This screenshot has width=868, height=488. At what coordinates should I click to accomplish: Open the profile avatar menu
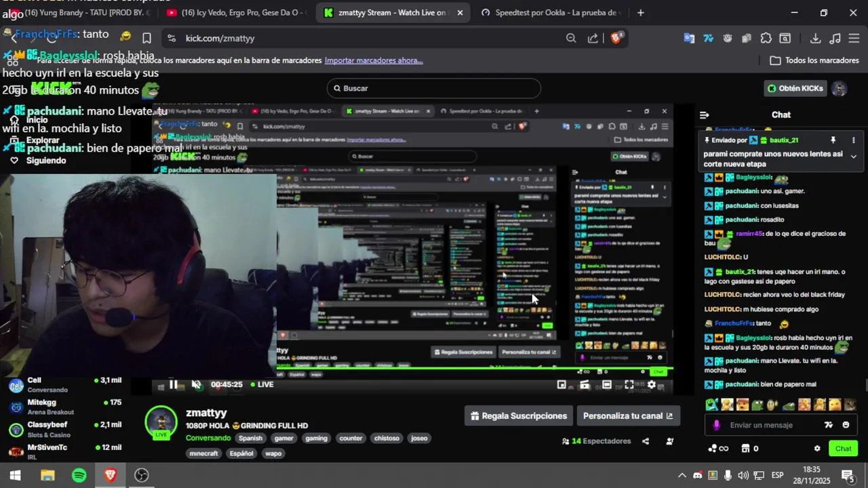840,89
